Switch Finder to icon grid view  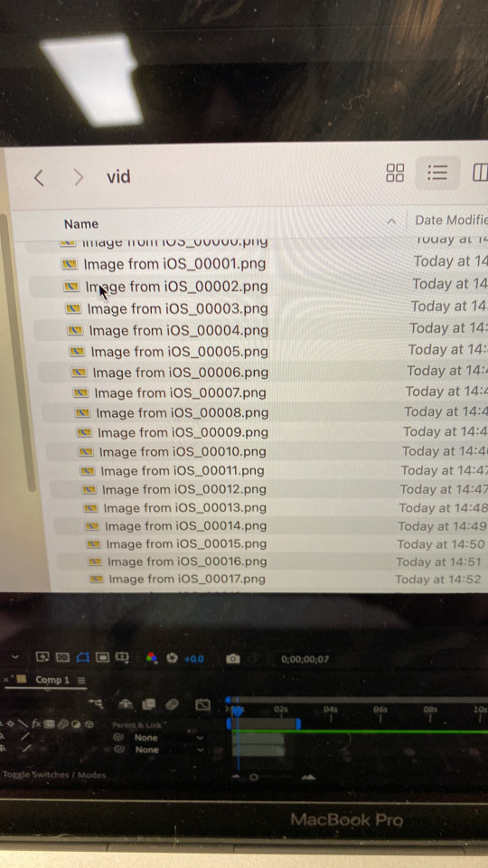click(x=395, y=173)
